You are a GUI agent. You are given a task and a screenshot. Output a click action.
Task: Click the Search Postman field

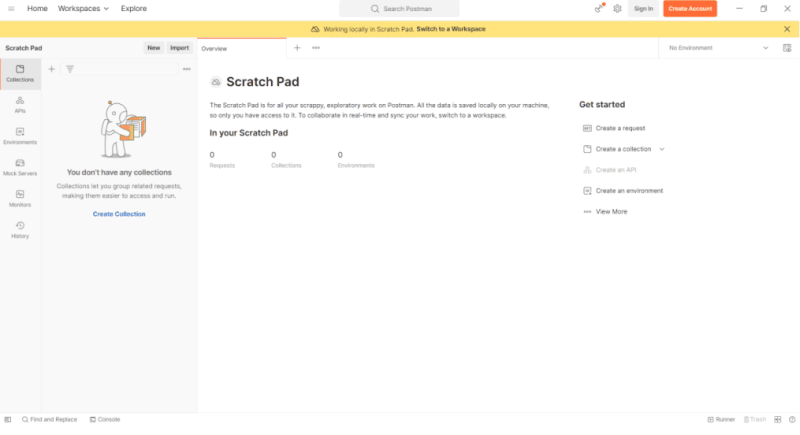point(400,8)
